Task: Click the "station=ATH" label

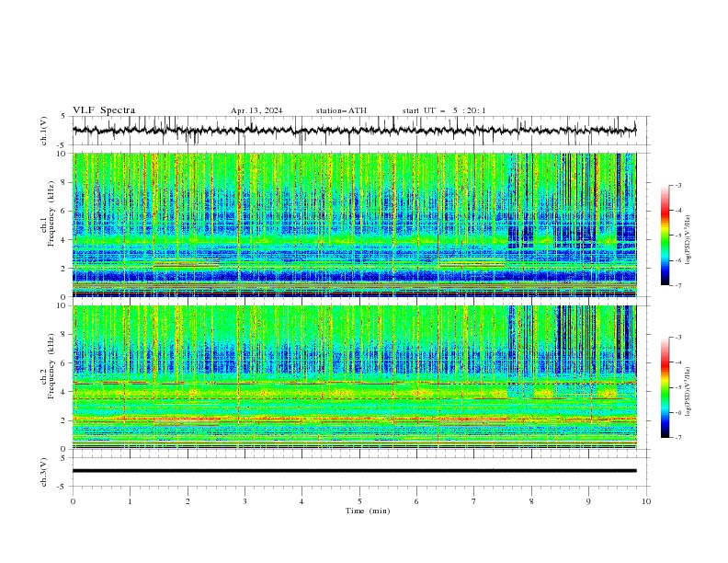Action: click(341, 110)
